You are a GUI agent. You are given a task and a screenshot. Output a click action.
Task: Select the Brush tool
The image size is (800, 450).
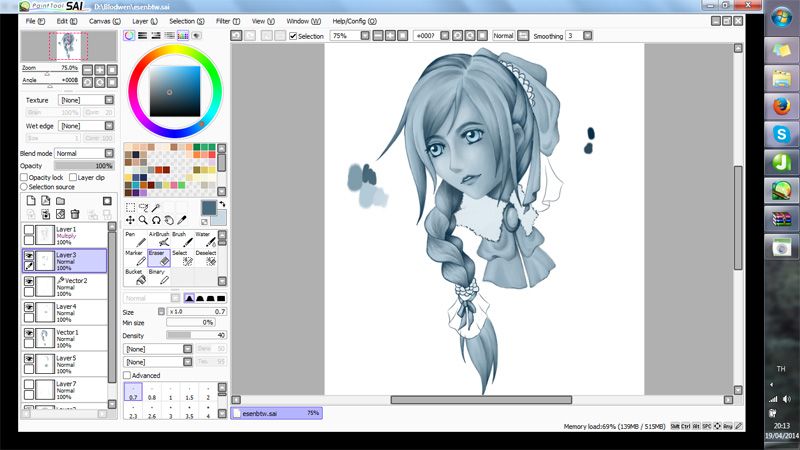[182, 239]
